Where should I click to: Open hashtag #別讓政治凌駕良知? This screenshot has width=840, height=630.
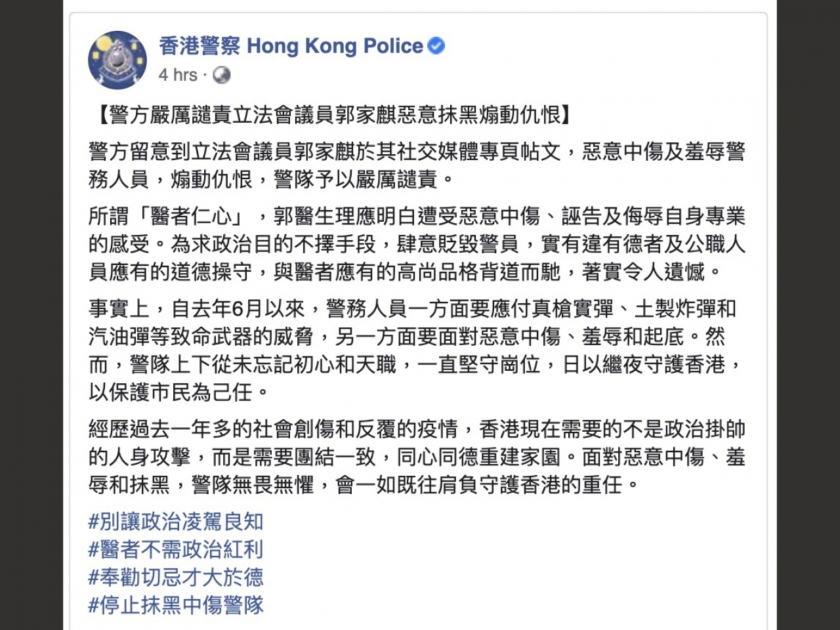[176, 522]
